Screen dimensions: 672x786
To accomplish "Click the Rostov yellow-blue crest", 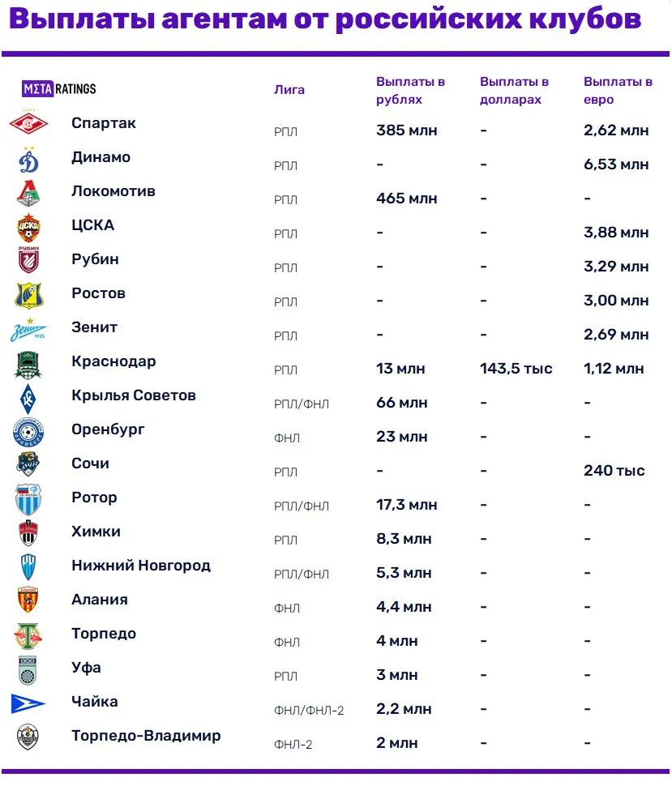I will tap(28, 296).
